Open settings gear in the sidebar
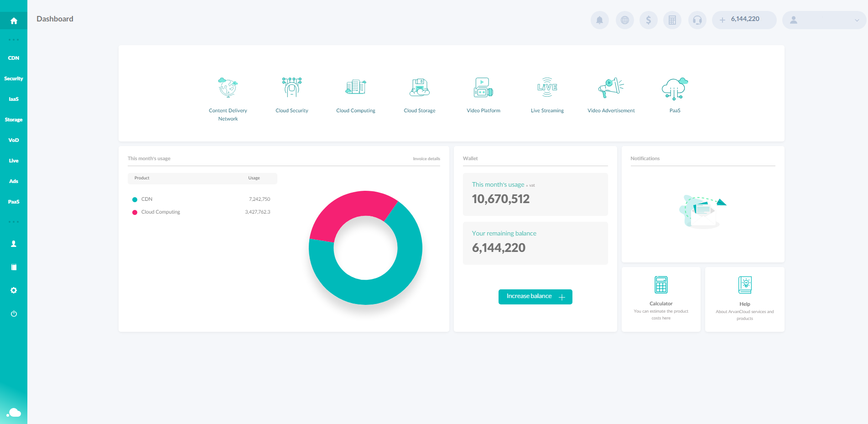 [x=14, y=290]
